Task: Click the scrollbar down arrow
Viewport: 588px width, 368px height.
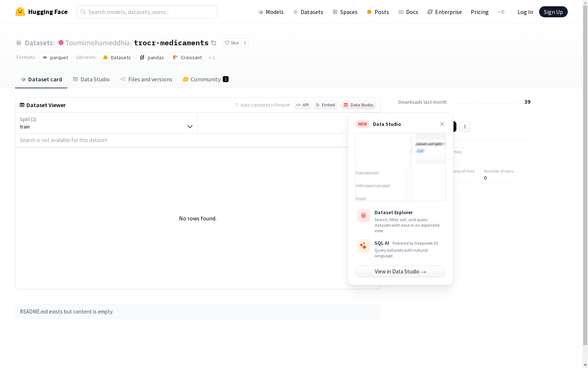Action: (x=585, y=365)
